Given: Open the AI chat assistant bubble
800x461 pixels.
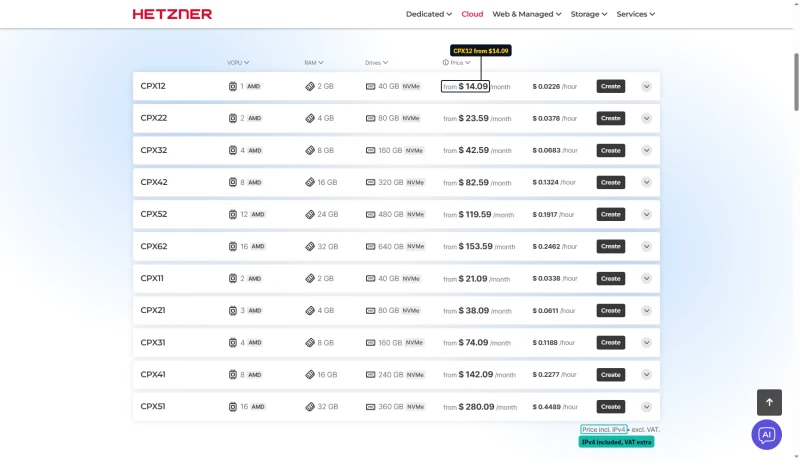Looking at the screenshot, I should point(766,435).
